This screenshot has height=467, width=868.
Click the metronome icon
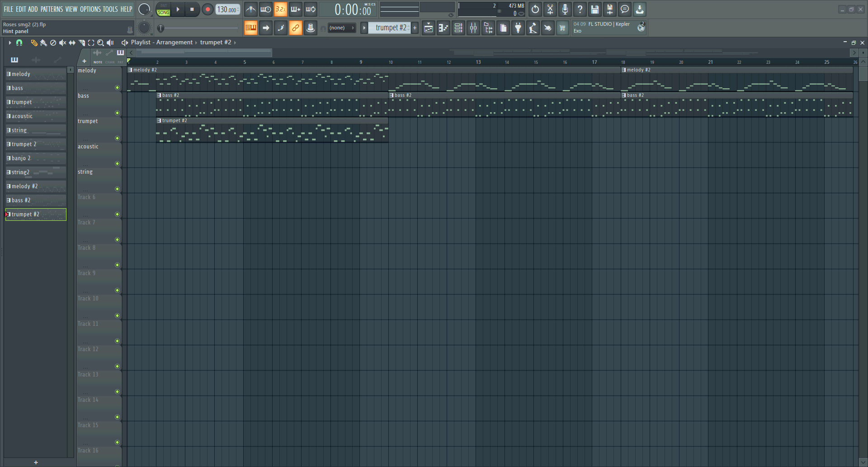[251, 10]
